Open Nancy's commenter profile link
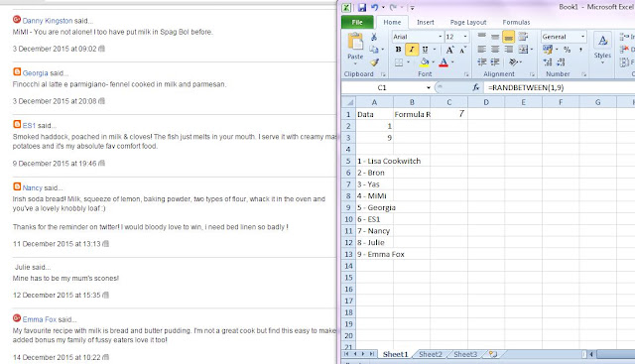 click(x=33, y=187)
